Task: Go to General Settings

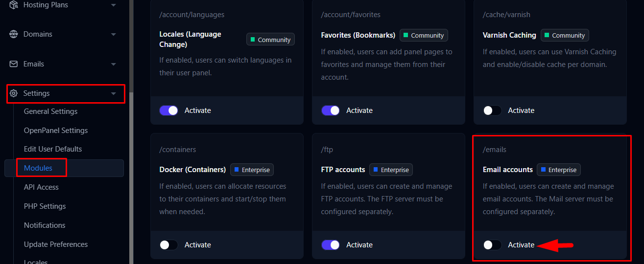Action: [50, 111]
